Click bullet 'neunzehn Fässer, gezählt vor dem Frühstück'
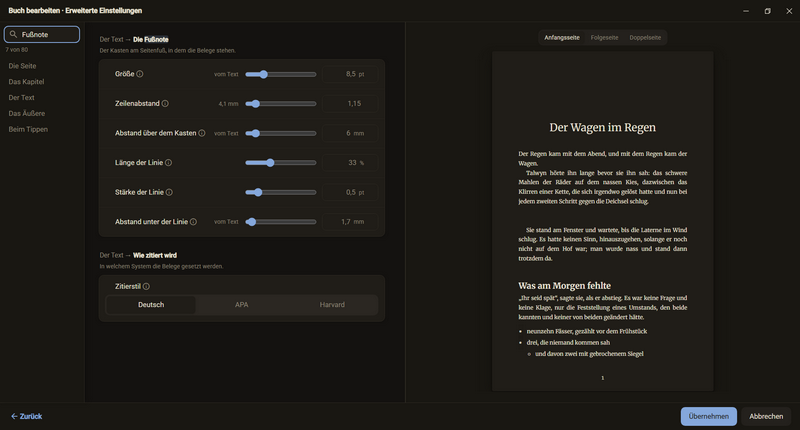The height and width of the screenshot is (430, 800). (587, 331)
